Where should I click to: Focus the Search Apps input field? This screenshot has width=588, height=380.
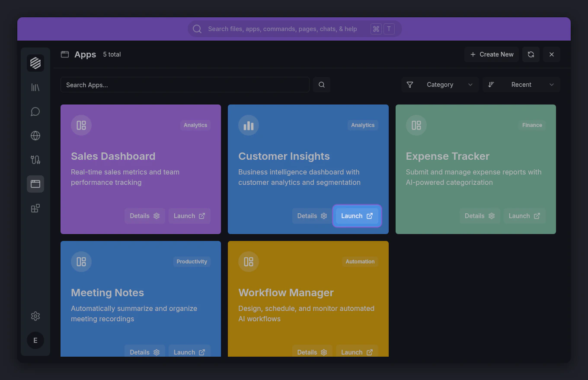pyautogui.click(x=185, y=85)
